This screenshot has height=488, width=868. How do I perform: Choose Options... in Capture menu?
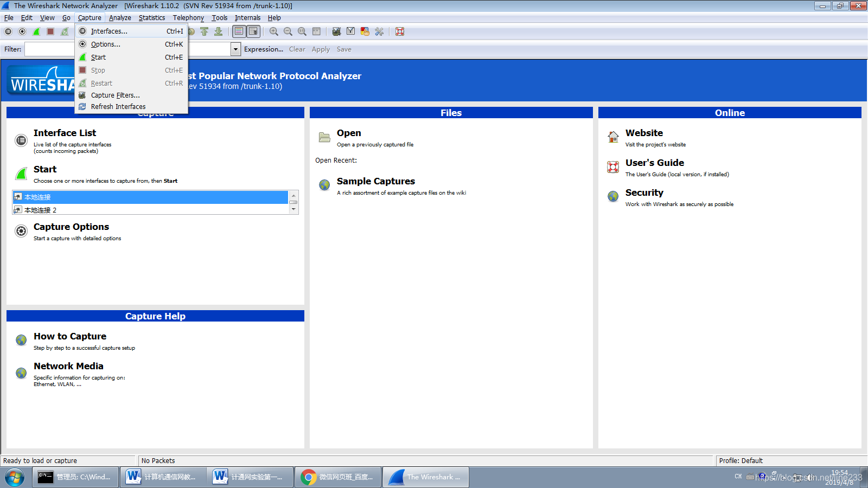[x=131, y=44]
